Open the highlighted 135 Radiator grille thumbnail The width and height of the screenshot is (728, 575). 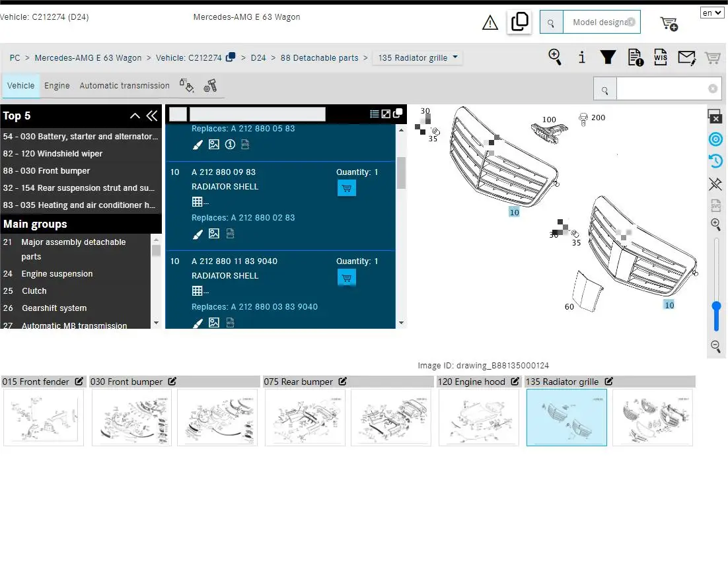[x=566, y=417]
